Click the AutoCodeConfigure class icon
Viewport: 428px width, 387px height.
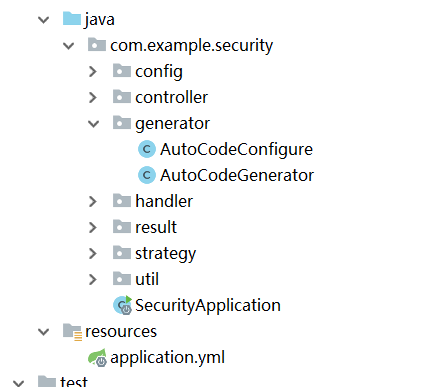(147, 149)
